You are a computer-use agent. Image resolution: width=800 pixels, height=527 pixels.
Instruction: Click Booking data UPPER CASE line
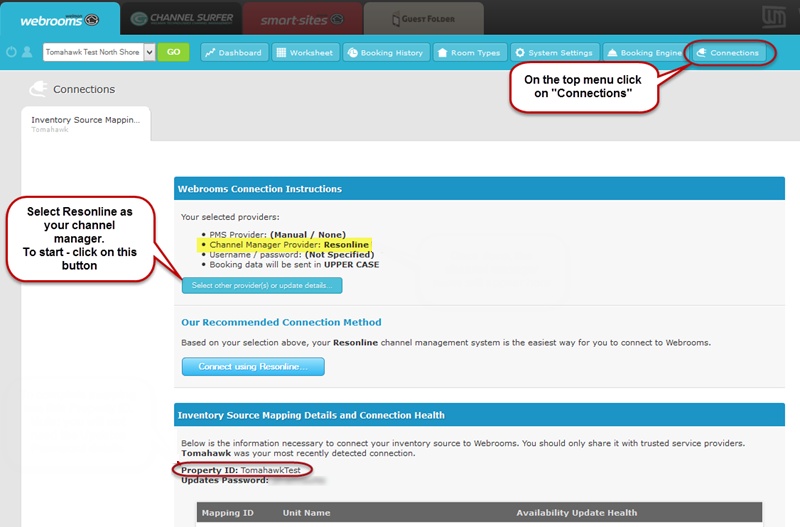coord(294,265)
